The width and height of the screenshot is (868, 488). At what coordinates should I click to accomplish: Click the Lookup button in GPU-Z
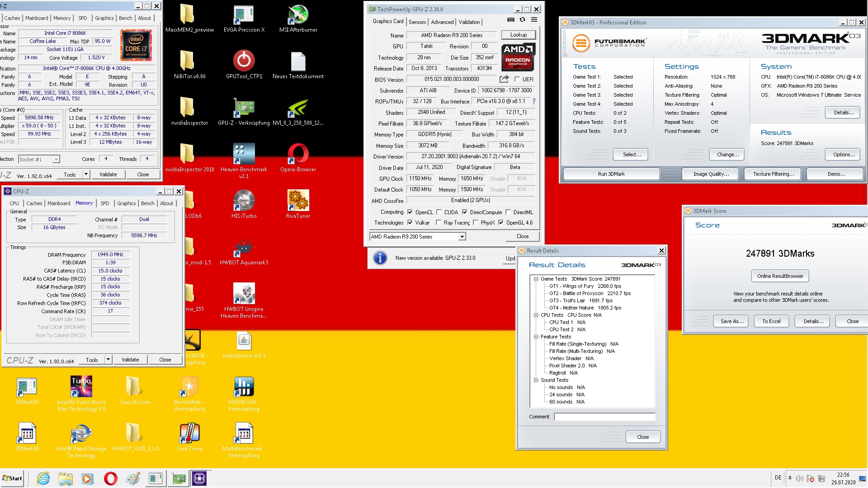pos(518,35)
